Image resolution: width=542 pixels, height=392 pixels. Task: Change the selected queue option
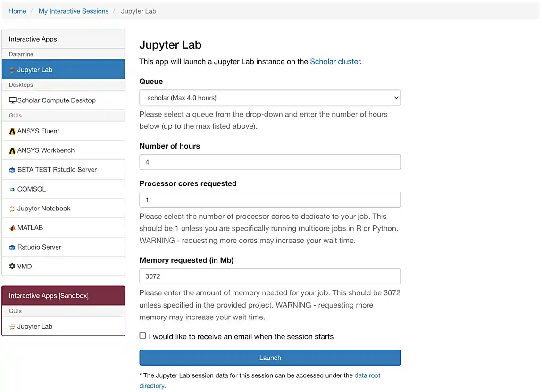point(270,97)
